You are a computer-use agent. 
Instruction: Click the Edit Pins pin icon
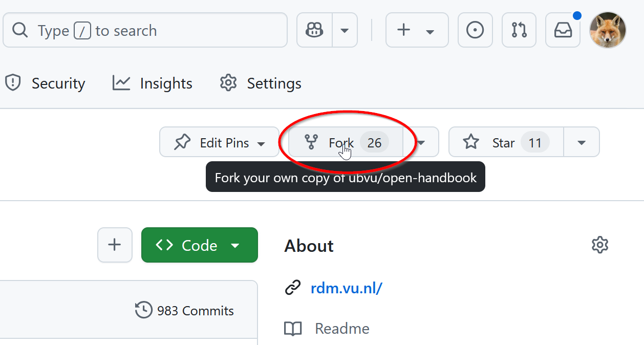point(183,142)
